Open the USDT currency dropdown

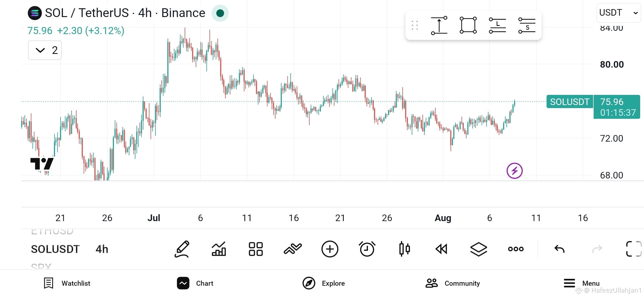click(618, 13)
